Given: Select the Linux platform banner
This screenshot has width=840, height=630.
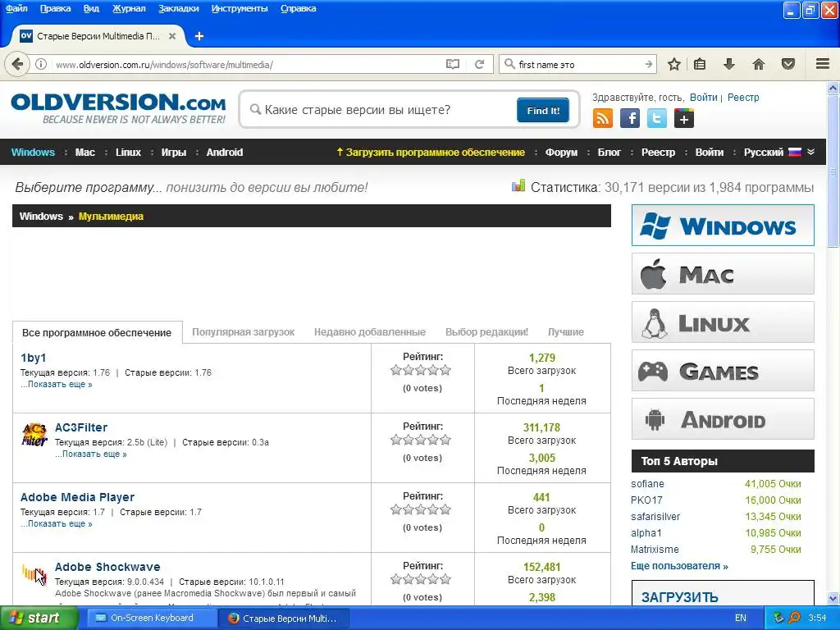Looking at the screenshot, I should pos(723,322).
